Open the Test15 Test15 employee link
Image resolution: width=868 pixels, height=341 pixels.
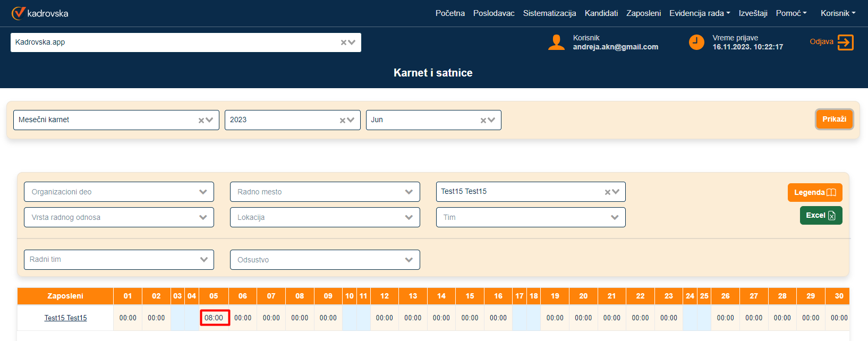[x=65, y=318]
